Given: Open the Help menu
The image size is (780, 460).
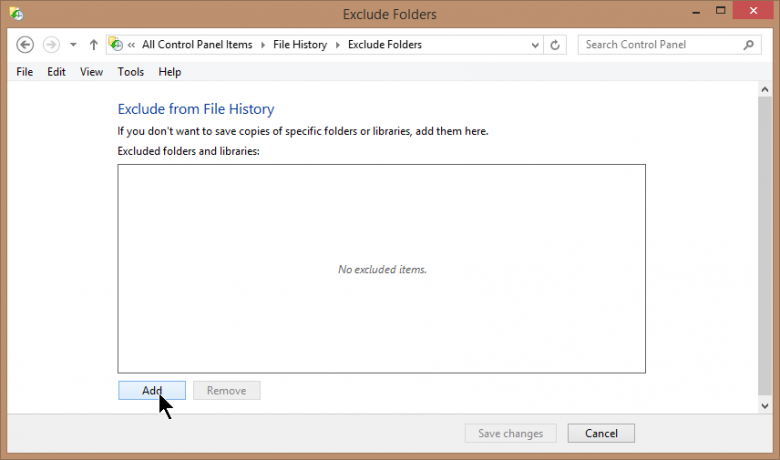Looking at the screenshot, I should click(170, 72).
